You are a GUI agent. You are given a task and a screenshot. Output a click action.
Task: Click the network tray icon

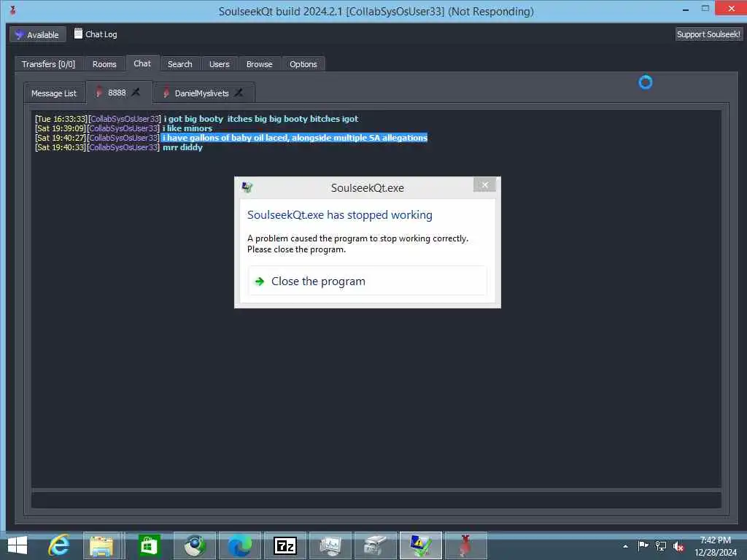(661, 545)
